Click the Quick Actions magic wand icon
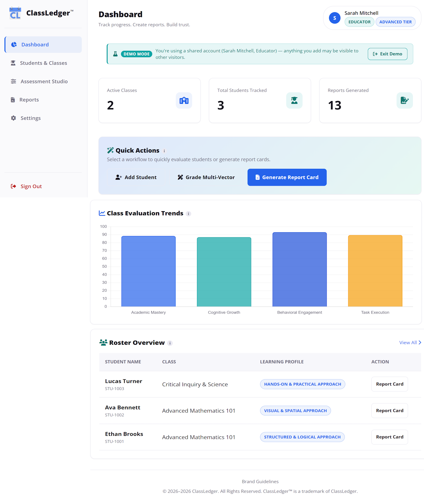This screenshot has width=424, height=504. pos(110,150)
